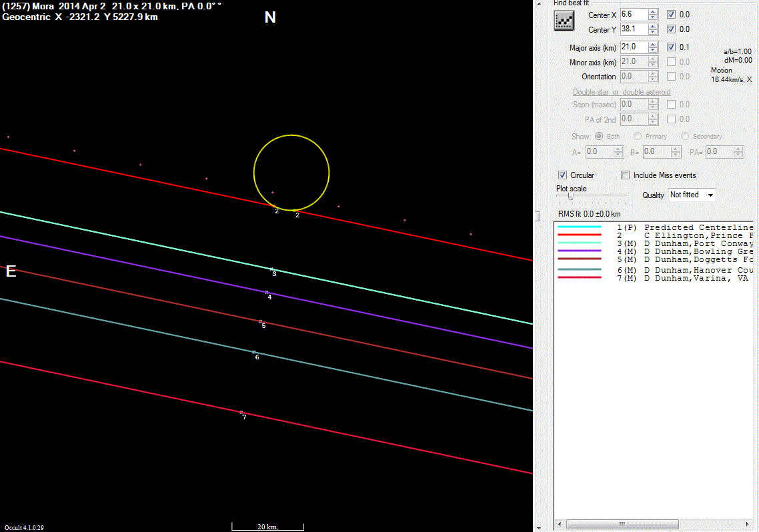Click the Find best fit icon button

click(x=564, y=21)
